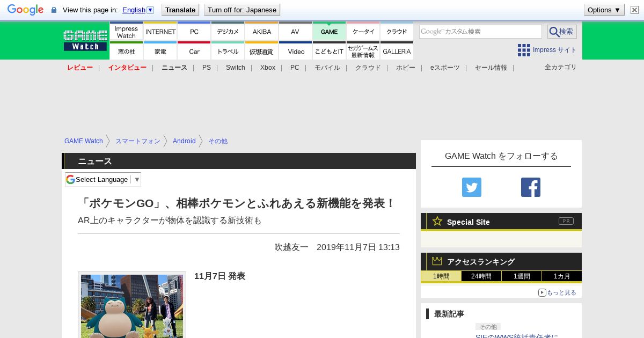Image resolution: width=644 pixels, height=338 pixels.
Task: Open the デジカメ Watch tab
Action: pyautogui.click(x=228, y=32)
